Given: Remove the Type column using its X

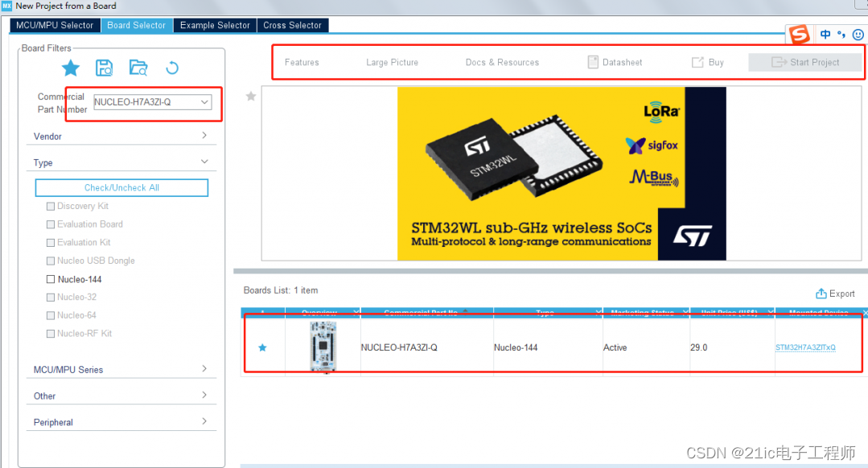Looking at the screenshot, I should (598, 313).
